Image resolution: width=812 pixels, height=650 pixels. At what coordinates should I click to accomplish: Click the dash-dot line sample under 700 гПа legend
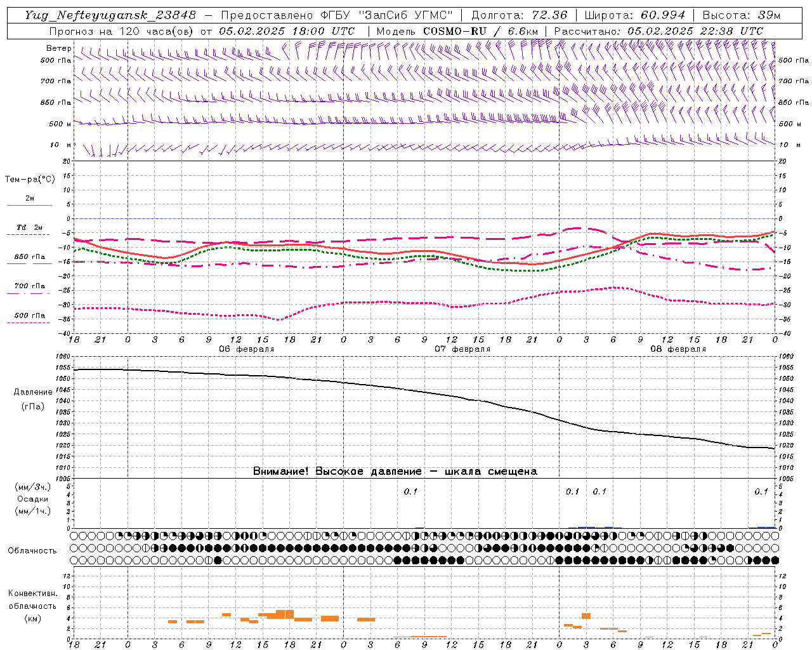[x=29, y=293]
